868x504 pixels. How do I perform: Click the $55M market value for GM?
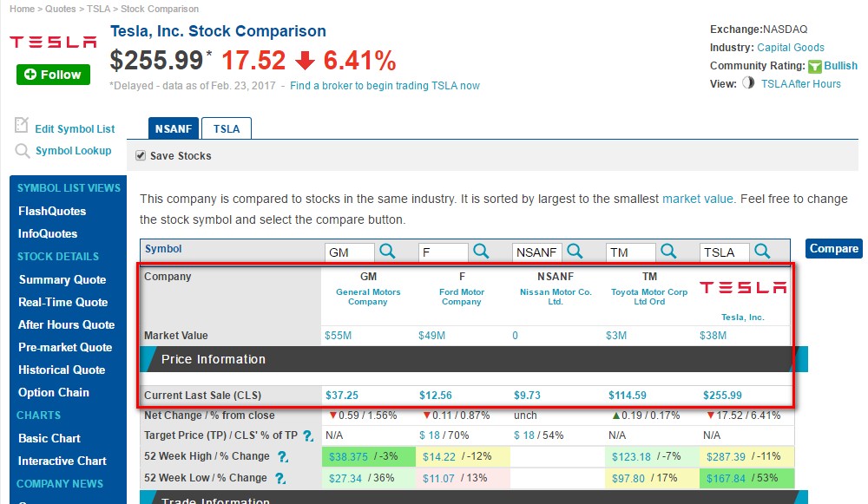pyautogui.click(x=339, y=335)
